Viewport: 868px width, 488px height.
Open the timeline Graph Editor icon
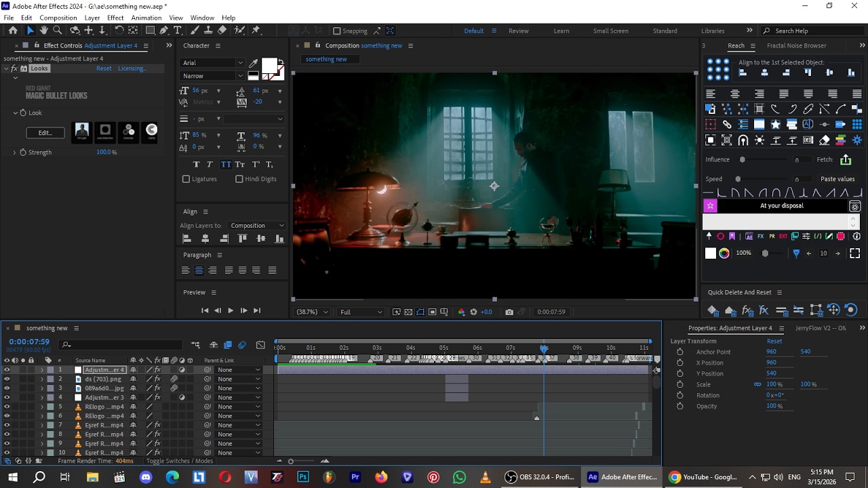[x=260, y=345]
